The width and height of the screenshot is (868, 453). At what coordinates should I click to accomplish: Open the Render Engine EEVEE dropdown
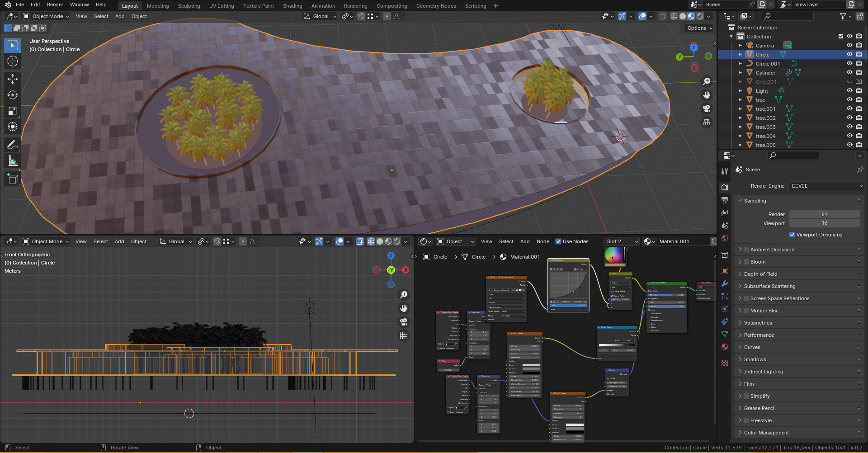(826, 186)
